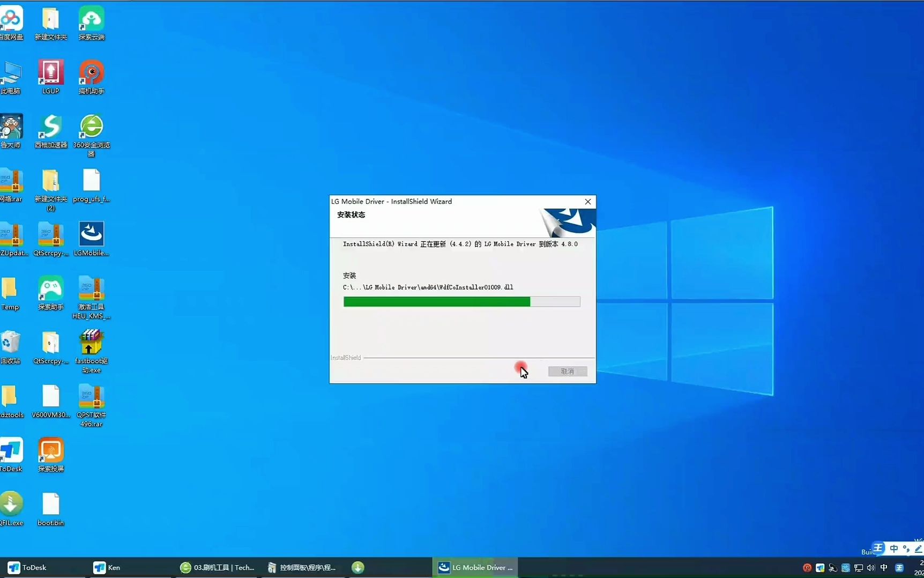The image size is (924, 578).
Task: Select the 此电脑 desktop icon
Action: [x=11, y=77]
